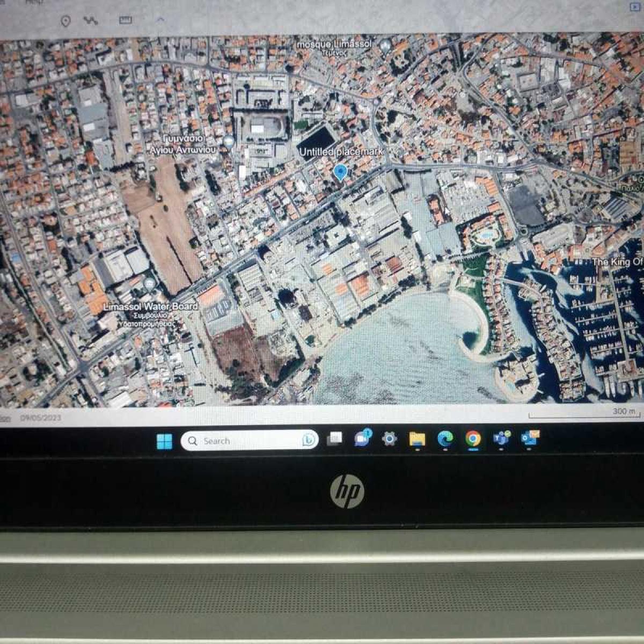Select the Add placemark tool

click(x=65, y=21)
